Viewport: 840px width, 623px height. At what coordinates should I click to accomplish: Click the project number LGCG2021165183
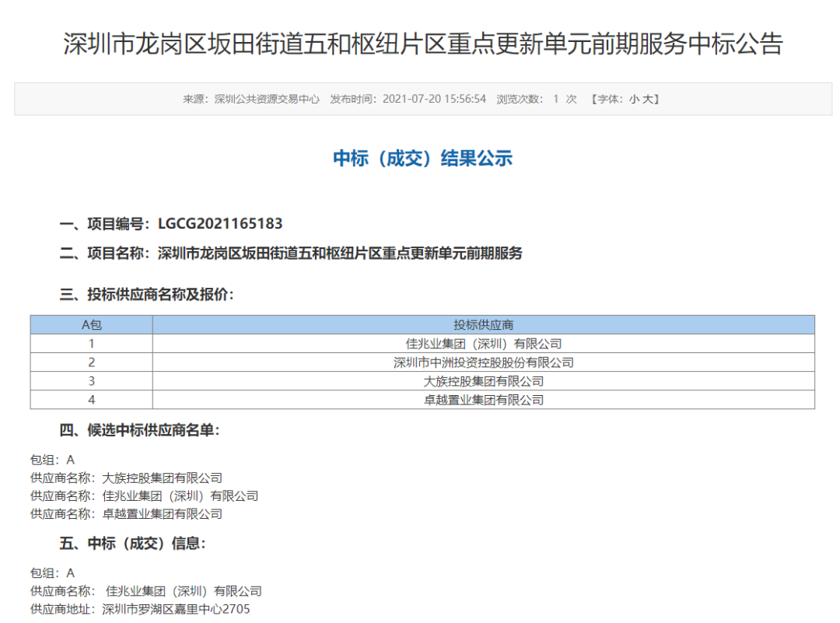point(220,224)
